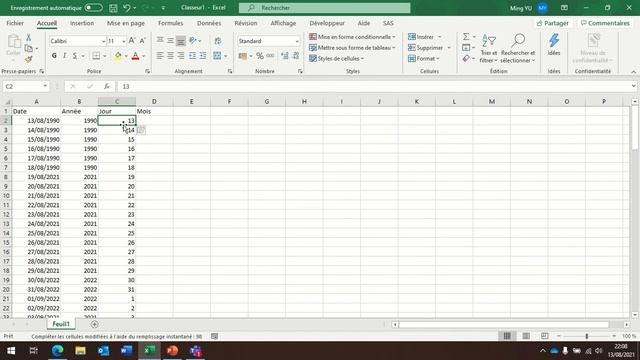The image size is (640, 360).
Task: Click the merge and center icon
Action: [217, 56]
